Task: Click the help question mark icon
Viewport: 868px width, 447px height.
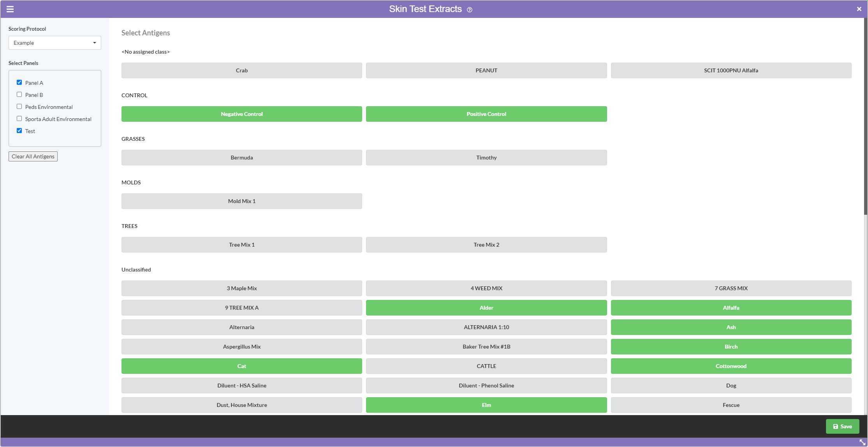Action: (470, 10)
